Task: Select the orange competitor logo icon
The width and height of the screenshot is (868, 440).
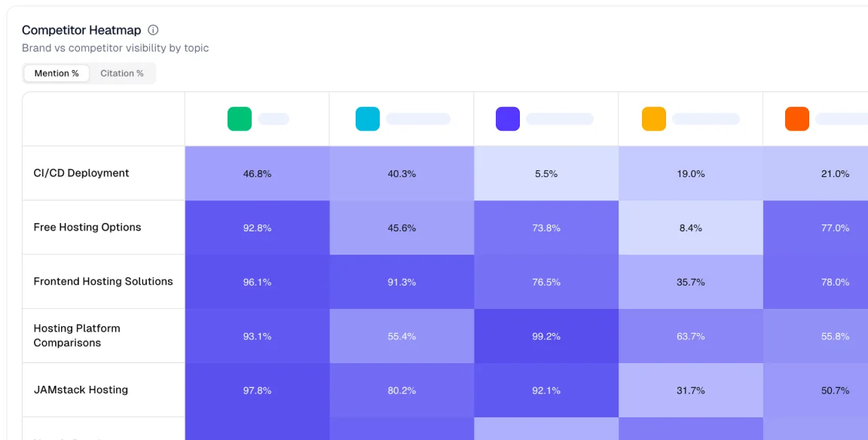Action: pyautogui.click(x=796, y=118)
